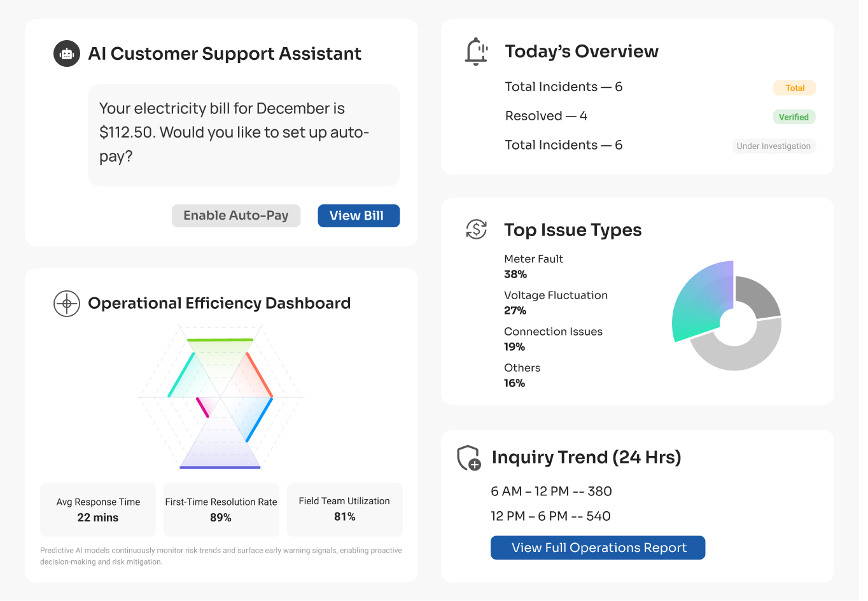868x601 pixels.
Task: Click the robot icon beside AI Customer Support Assistant
Action: tap(67, 54)
